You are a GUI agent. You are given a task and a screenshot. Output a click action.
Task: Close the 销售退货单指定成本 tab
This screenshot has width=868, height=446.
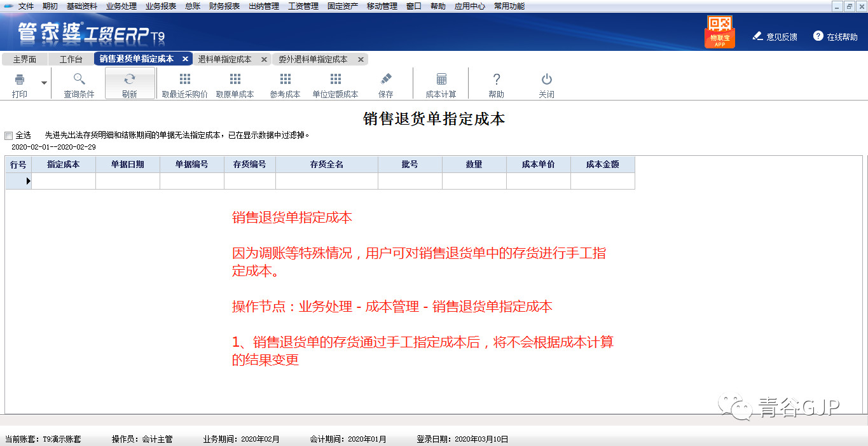pos(185,59)
